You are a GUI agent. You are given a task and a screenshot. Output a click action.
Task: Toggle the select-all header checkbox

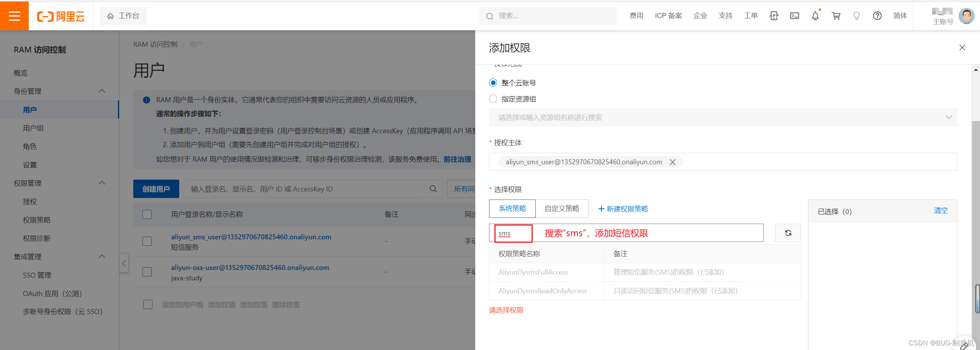(147, 214)
